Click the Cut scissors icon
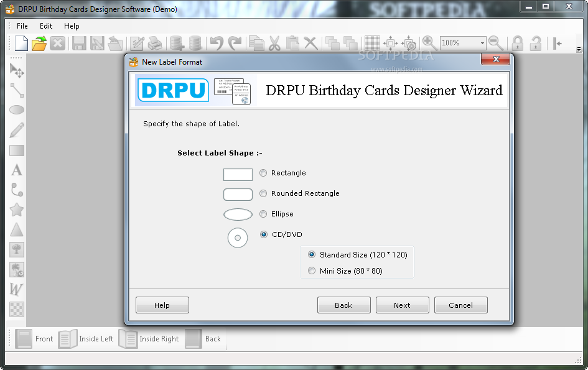The image size is (588, 370). [274, 43]
